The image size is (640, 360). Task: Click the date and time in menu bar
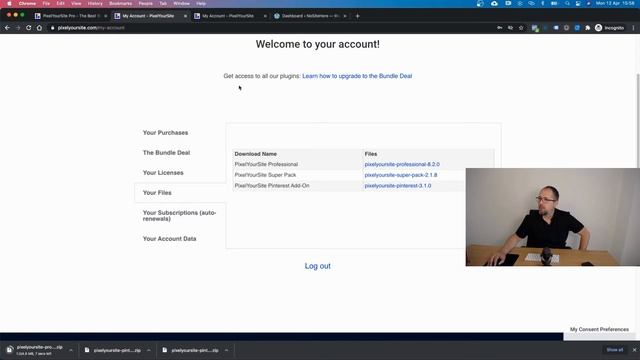[615, 3]
